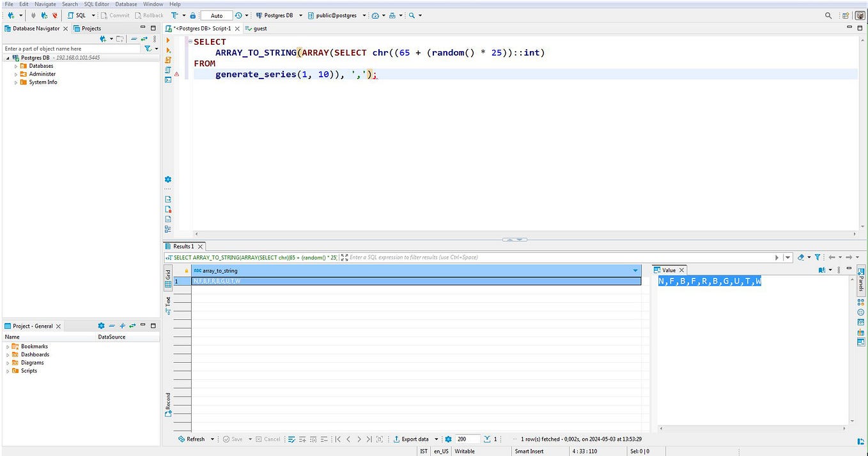Jump to the last row with navigation arrow

pyautogui.click(x=370, y=439)
